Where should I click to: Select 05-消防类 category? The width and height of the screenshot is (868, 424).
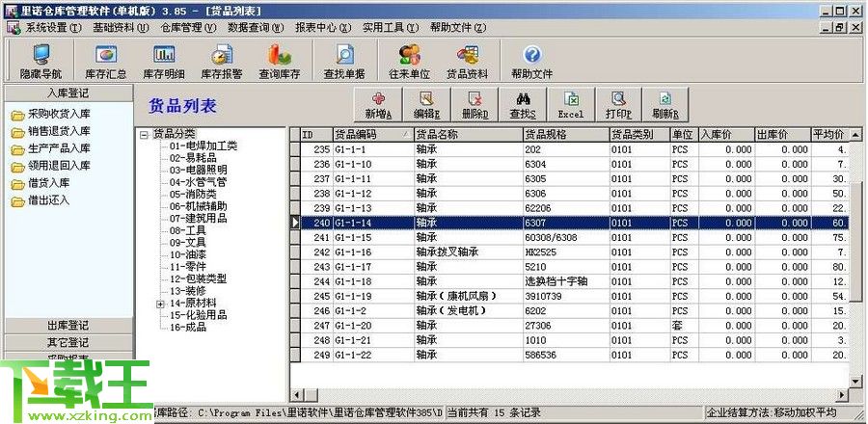coord(193,194)
